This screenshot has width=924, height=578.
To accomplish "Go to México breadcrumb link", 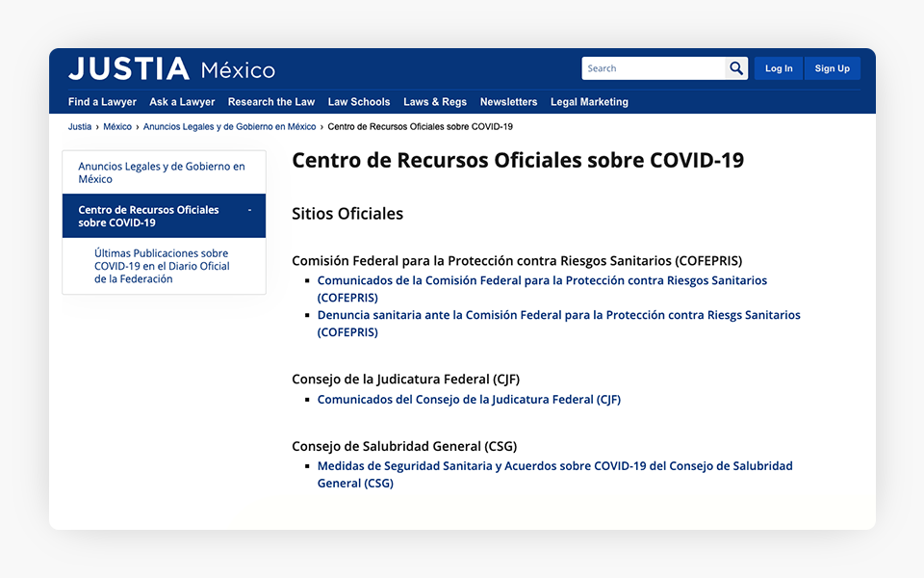I will 117,127.
